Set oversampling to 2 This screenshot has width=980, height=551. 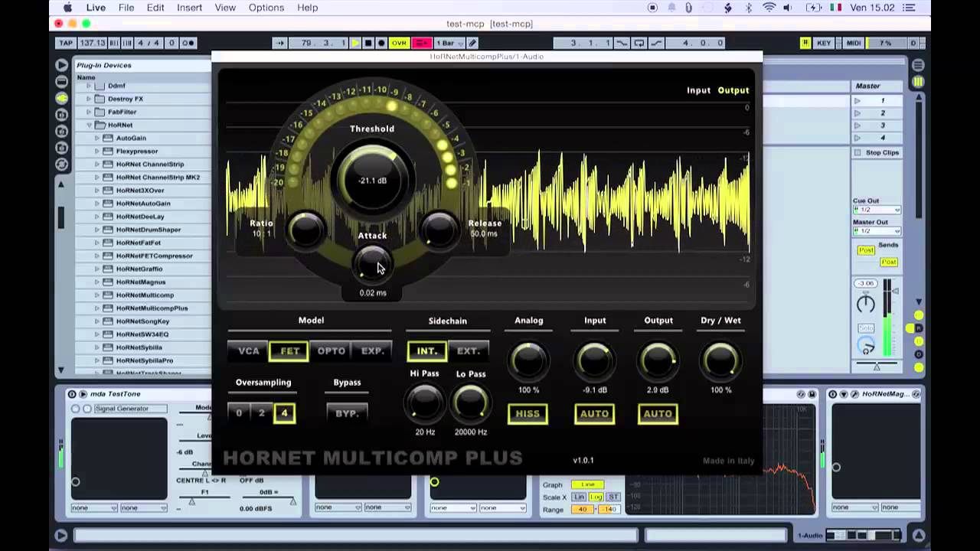coord(262,413)
